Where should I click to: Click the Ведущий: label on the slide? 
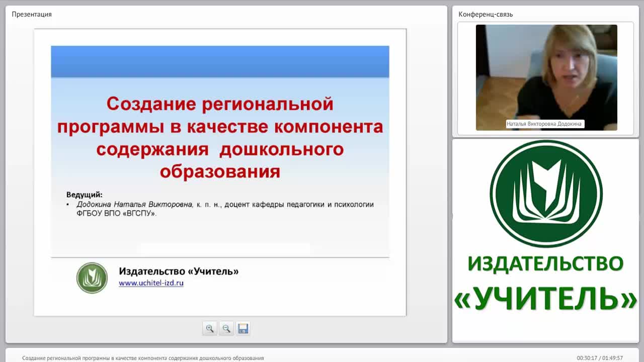84,195
